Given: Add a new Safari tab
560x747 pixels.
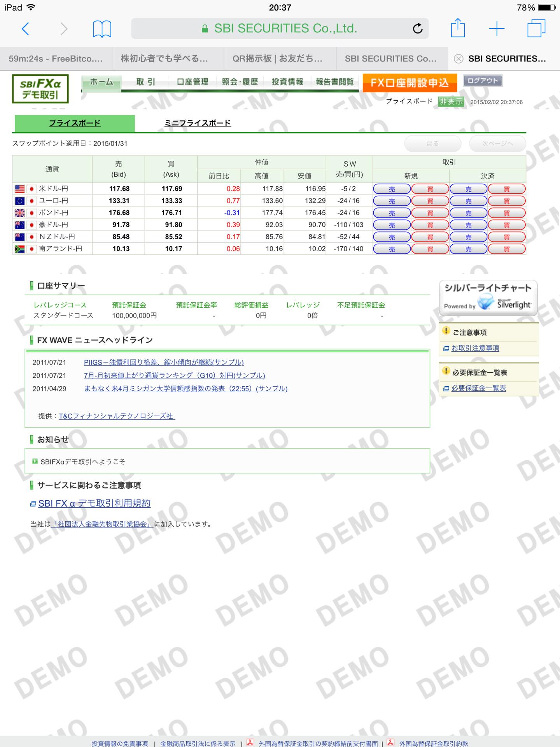Looking at the screenshot, I should coord(497,29).
